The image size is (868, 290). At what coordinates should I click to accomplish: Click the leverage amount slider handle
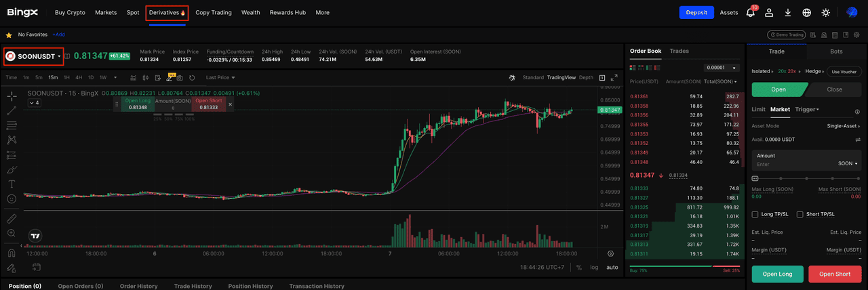[x=755, y=178]
